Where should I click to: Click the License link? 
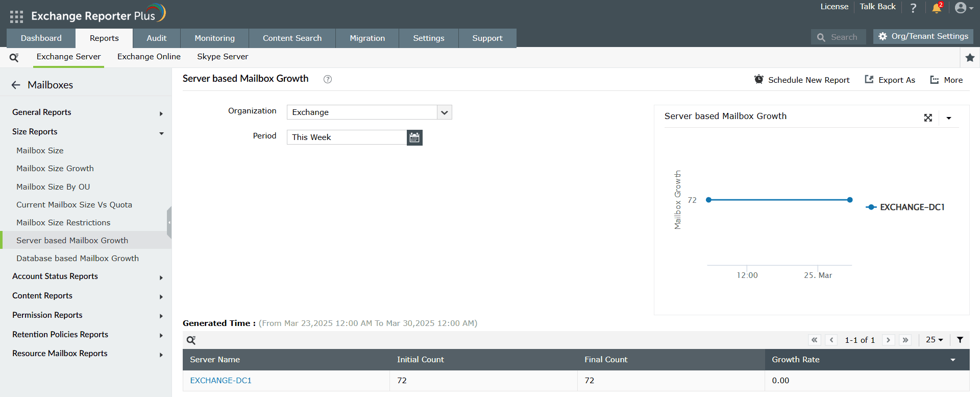tap(835, 7)
